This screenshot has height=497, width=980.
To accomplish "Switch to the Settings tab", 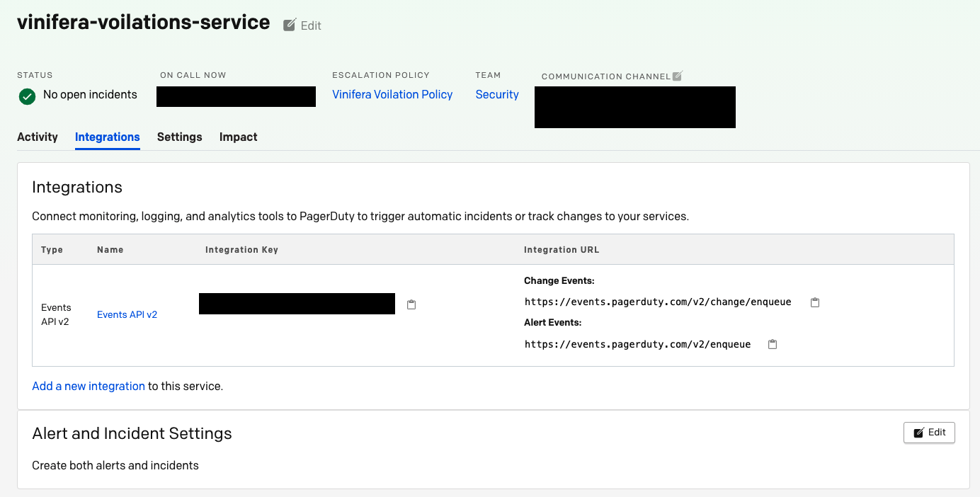I will tap(180, 137).
